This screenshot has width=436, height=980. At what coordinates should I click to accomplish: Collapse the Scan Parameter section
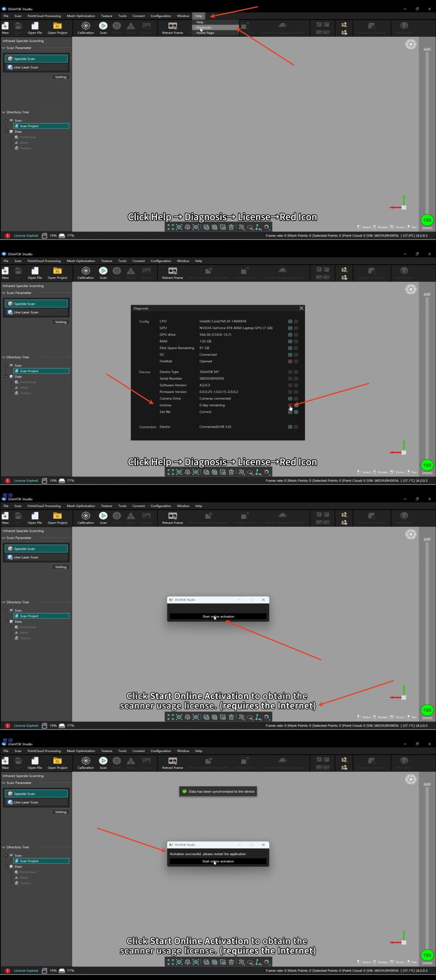(x=4, y=48)
